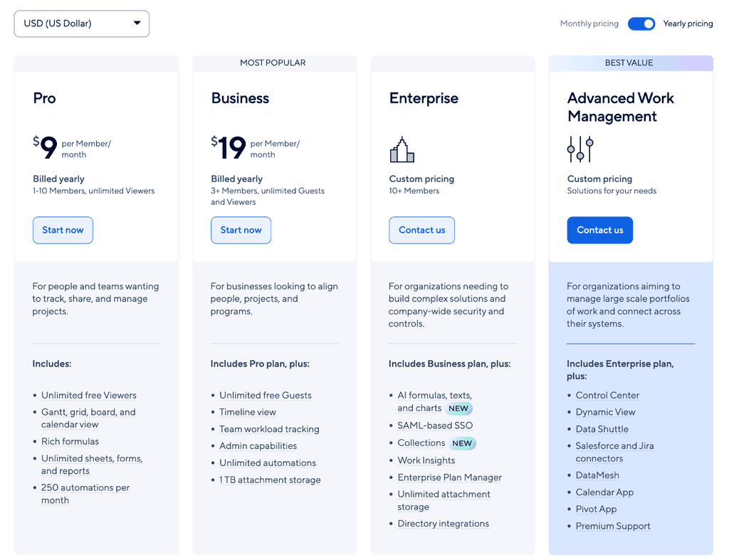Screen dimensions: 729x560
Task: Click Start now on the Pro plan
Action: coord(63,230)
